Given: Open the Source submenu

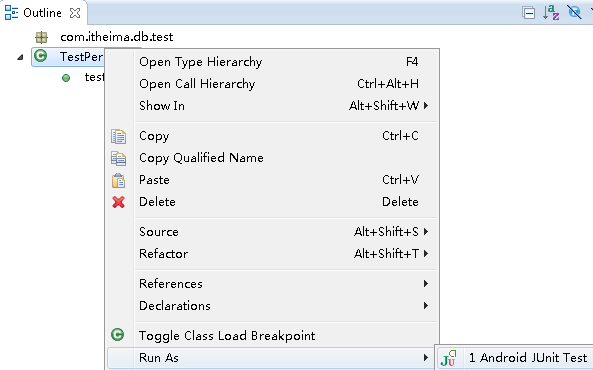Looking at the screenshot, I should click(x=272, y=232).
